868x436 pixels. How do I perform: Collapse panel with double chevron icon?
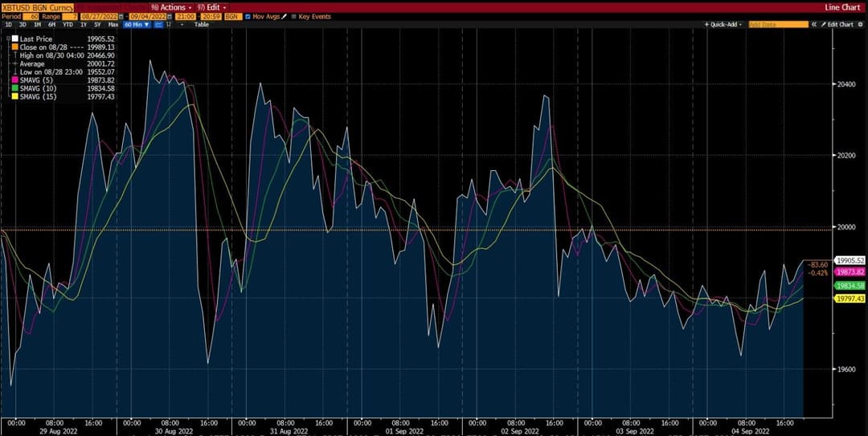point(814,24)
